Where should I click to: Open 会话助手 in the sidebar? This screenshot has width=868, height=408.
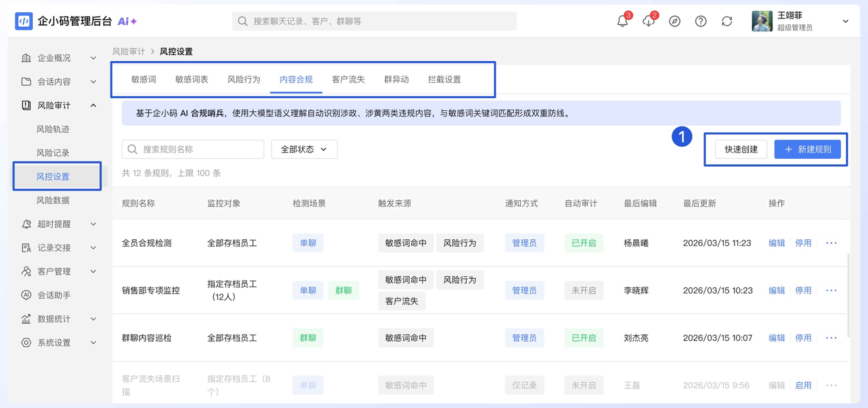point(54,295)
